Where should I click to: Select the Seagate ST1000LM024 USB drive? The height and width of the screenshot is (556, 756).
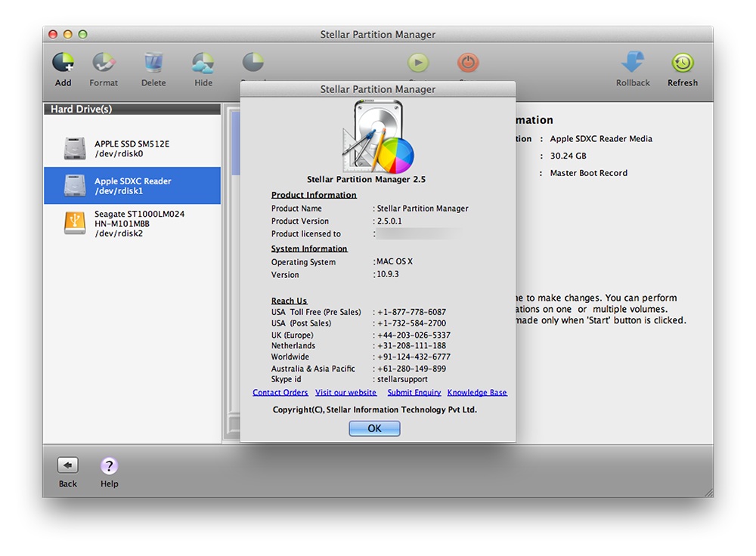132,223
